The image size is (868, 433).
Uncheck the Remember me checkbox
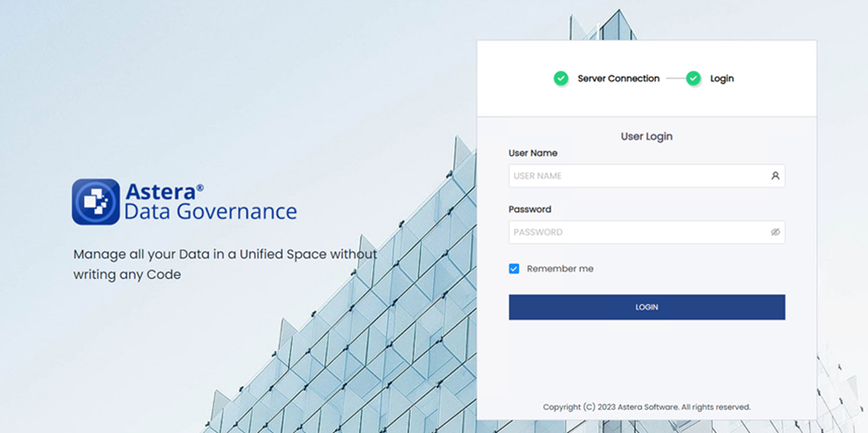pos(514,269)
